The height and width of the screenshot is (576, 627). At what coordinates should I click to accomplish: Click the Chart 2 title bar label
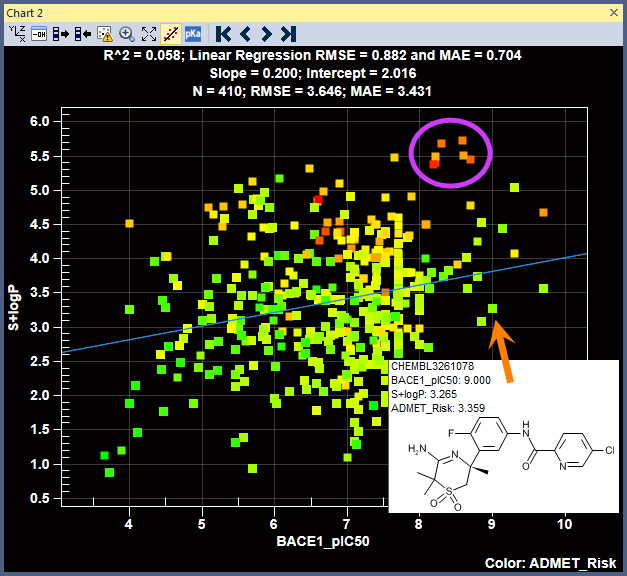25,13
